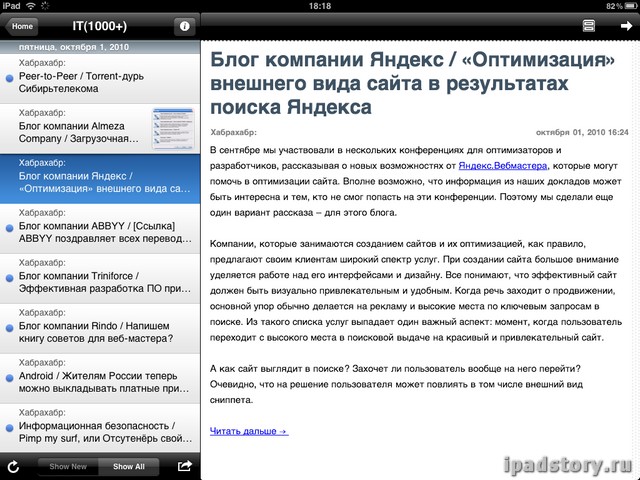
Task: Select the highlighted Блог компании Яндекс row
Action: point(100,179)
